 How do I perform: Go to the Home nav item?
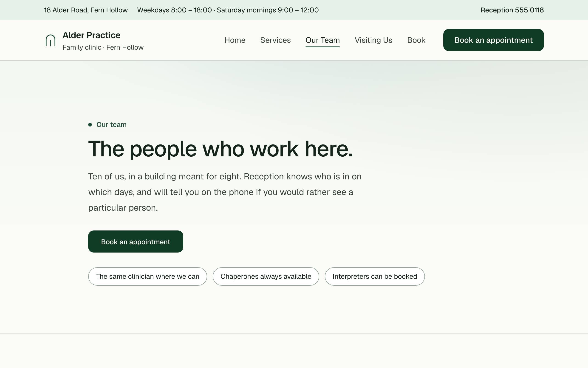[x=235, y=40]
